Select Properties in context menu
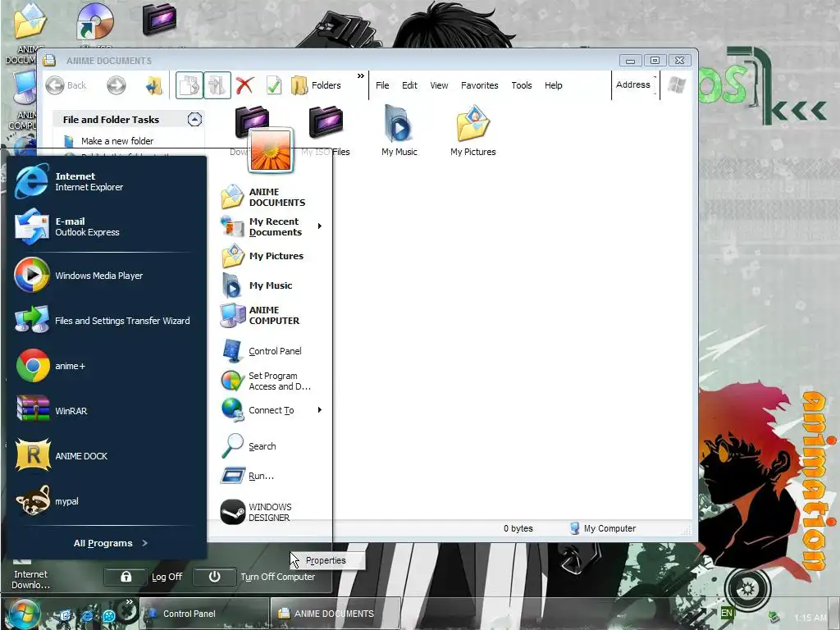The image size is (840, 630). [326, 560]
